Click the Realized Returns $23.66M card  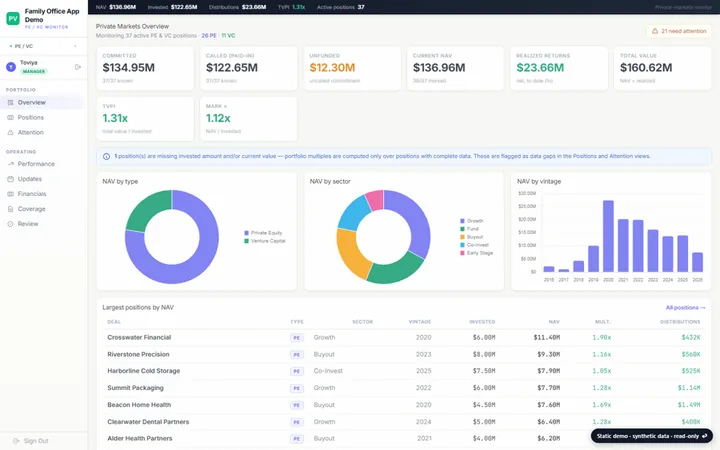(x=559, y=68)
